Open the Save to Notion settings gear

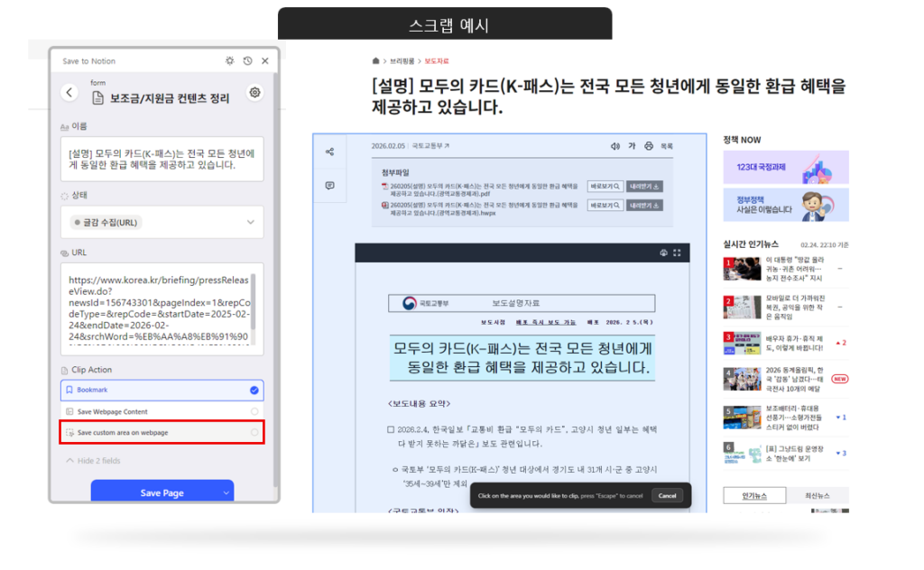coord(231,60)
